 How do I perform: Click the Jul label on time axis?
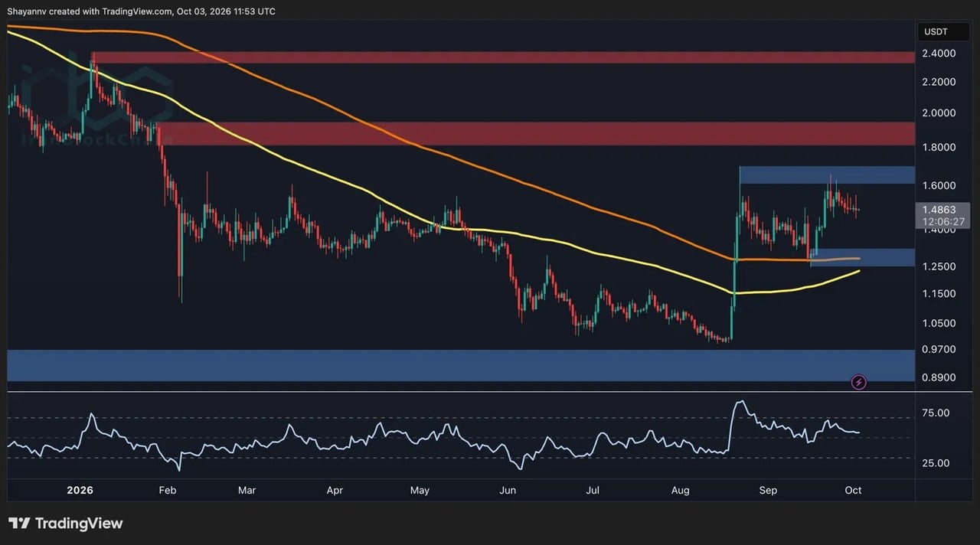(593, 491)
